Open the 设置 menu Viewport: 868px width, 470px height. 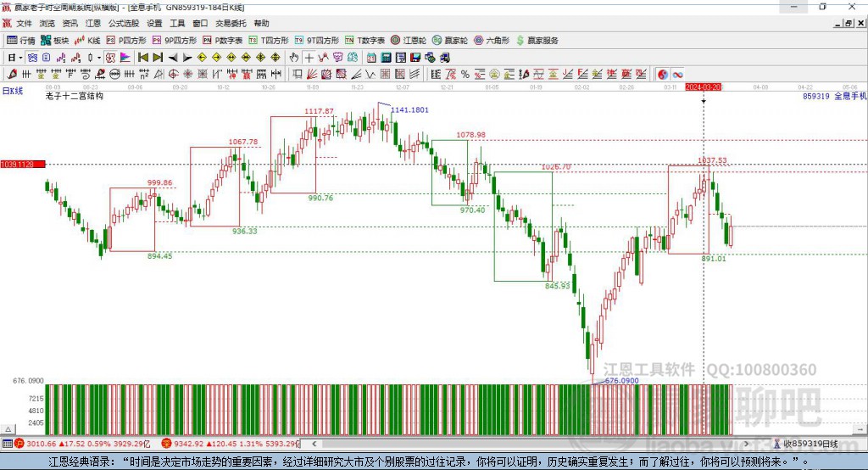[154, 23]
